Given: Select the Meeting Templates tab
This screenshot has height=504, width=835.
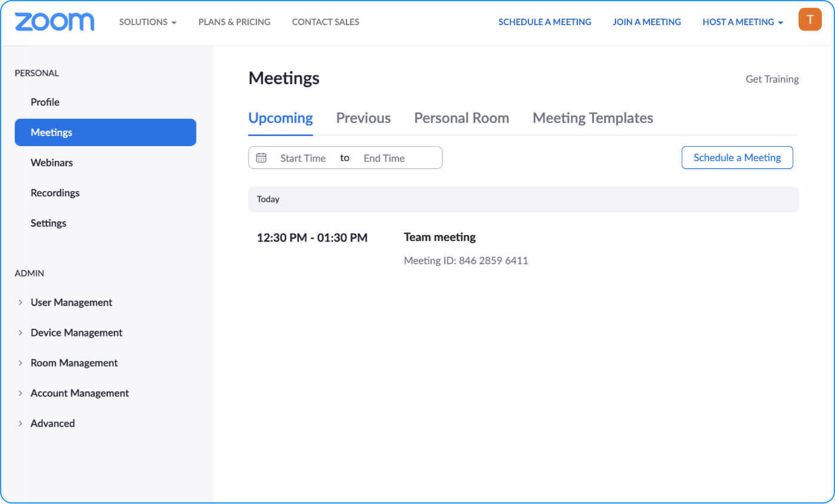Looking at the screenshot, I should point(592,118).
